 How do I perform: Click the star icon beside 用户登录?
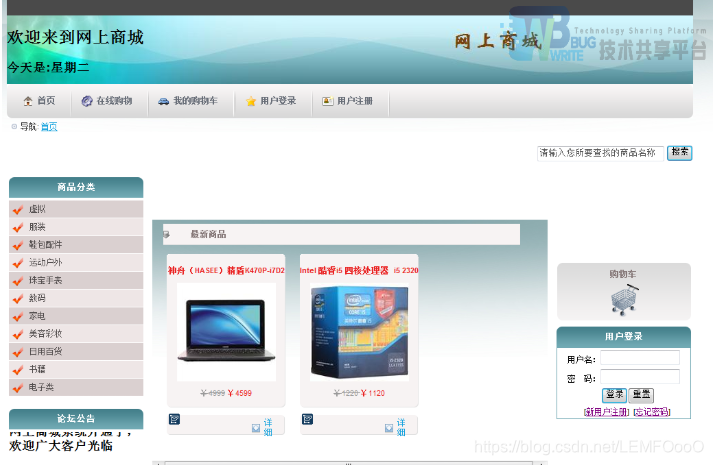click(251, 101)
